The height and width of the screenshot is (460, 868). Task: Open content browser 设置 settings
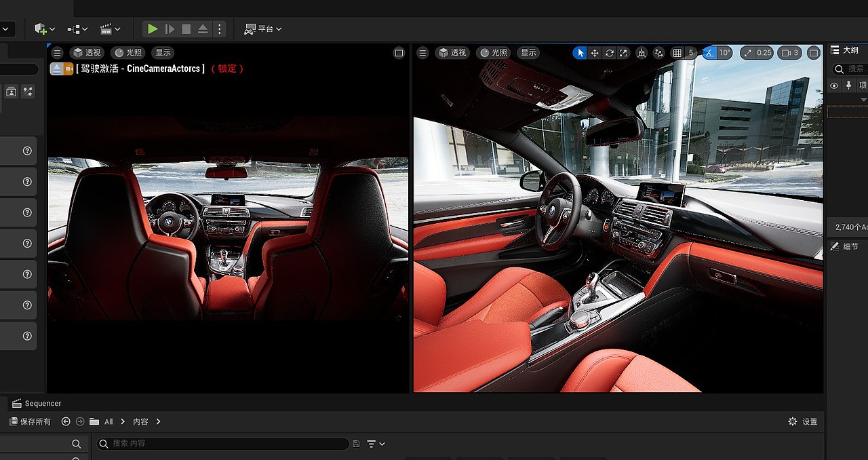point(803,421)
